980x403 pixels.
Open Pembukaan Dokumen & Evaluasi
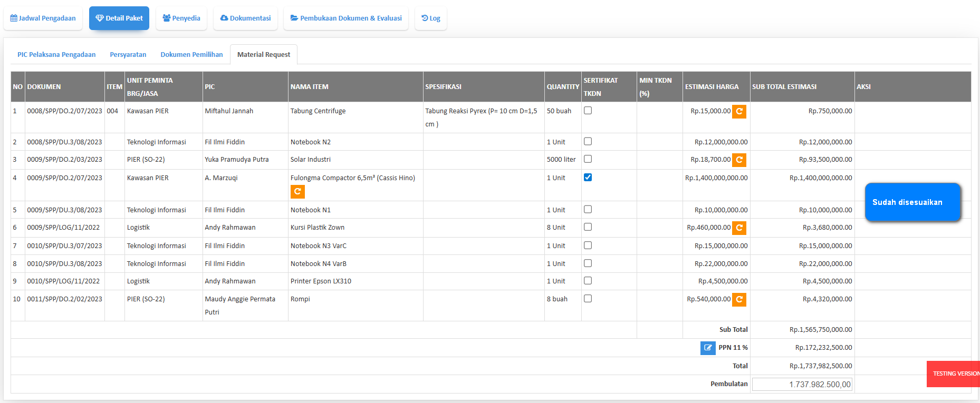click(x=346, y=18)
